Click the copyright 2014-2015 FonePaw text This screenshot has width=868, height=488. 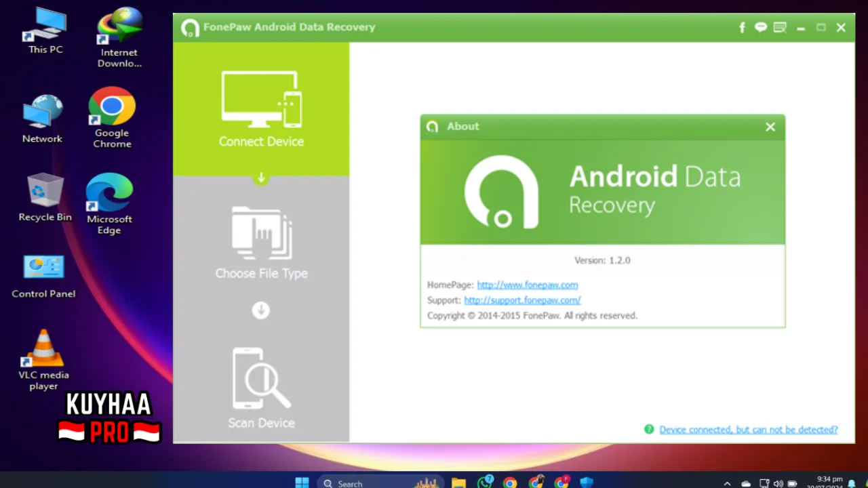(532, 315)
